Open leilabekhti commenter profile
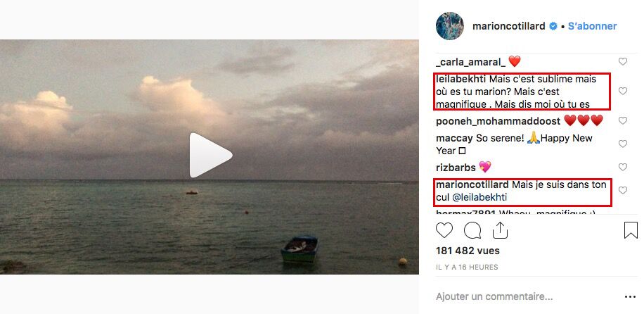The width and height of the screenshot is (644, 314). [x=461, y=79]
